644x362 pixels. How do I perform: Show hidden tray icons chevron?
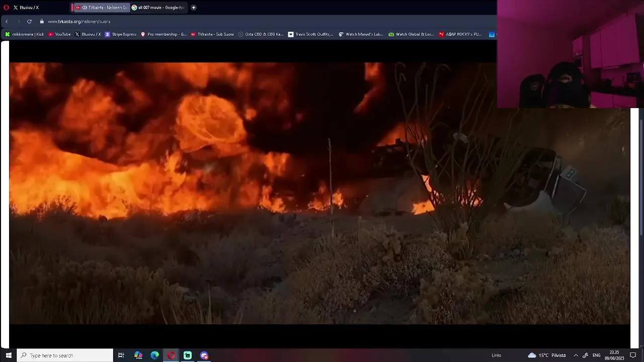tap(576, 355)
